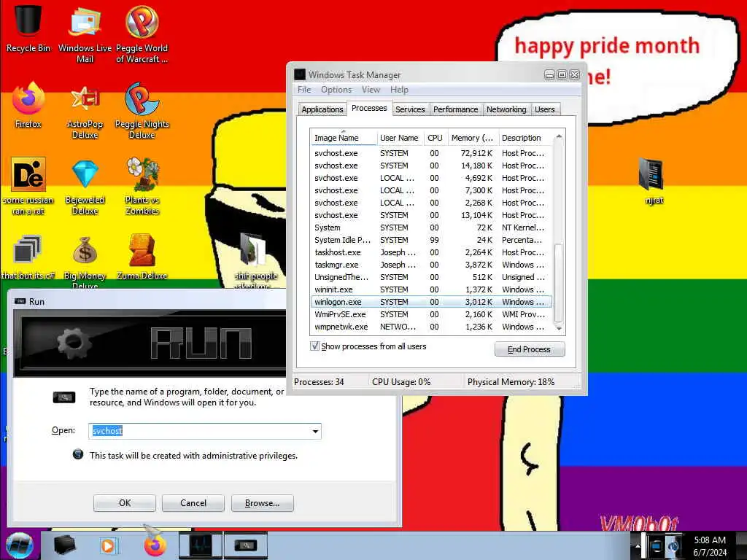Open the media player taskbar icon
This screenshot has width=747, height=560.
(108, 545)
